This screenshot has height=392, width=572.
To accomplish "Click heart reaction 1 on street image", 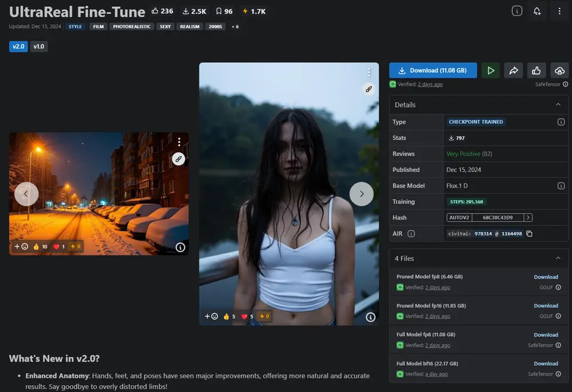I will coord(59,247).
